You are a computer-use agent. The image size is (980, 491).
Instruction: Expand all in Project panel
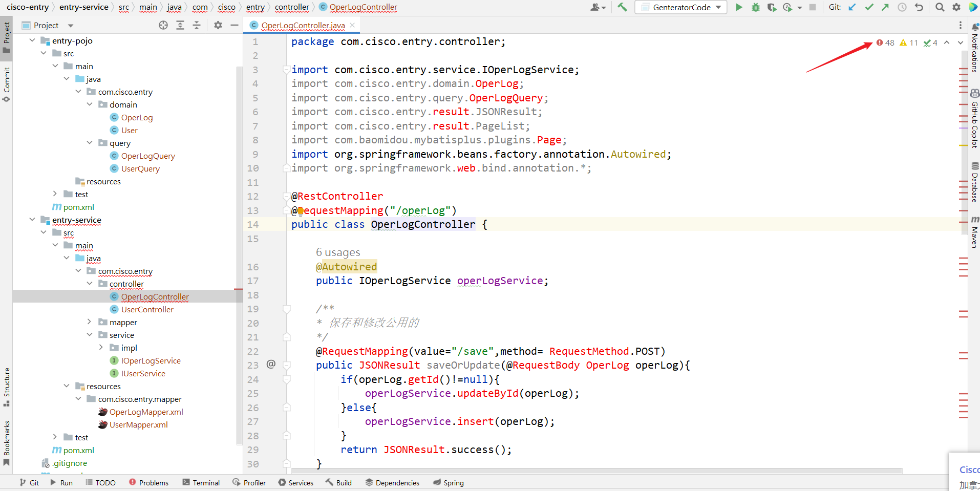coord(180,25)
